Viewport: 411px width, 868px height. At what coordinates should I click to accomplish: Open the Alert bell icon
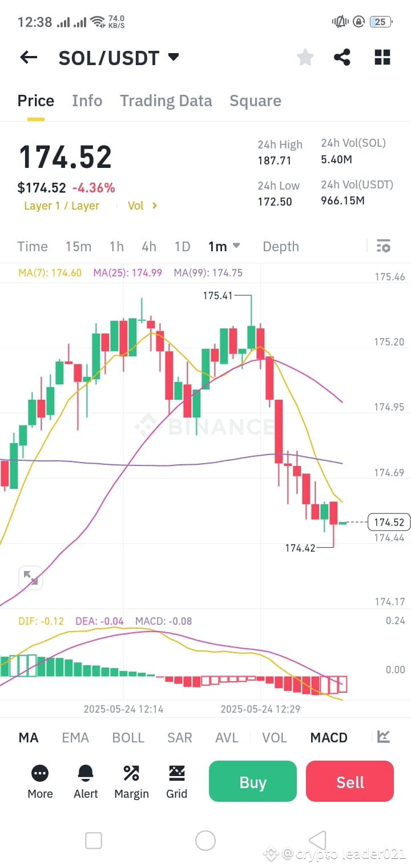point(86,781)
